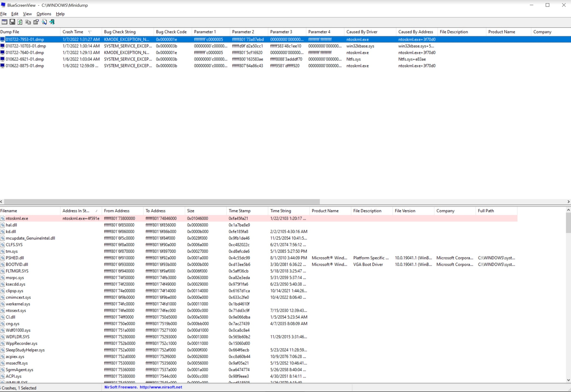This screenshot has width=571, height=392.
Task: Click dump icon beside 010622-6921-01.dmp
Action: [2, 59]
